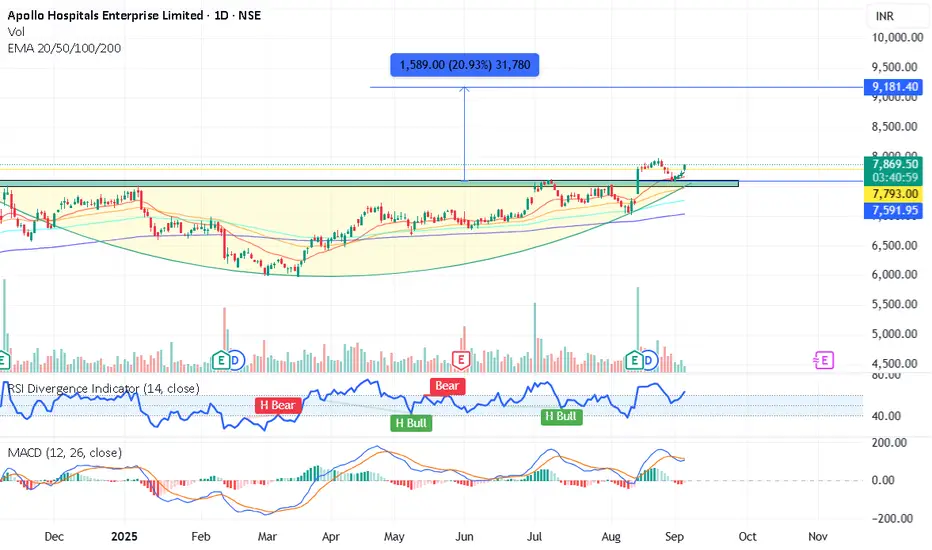Click Apr on the time axis
Viewport: 932px width, 550px height.
[x=330, y=537]
